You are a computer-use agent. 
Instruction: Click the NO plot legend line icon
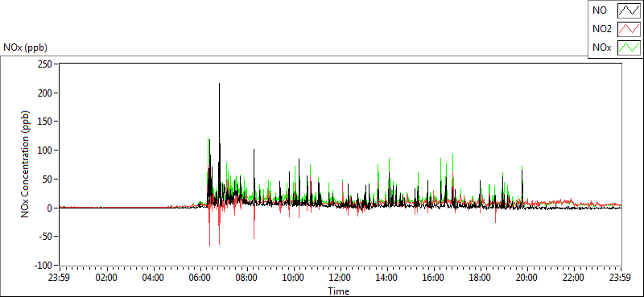pyautogui.click(x=629, y=10)
